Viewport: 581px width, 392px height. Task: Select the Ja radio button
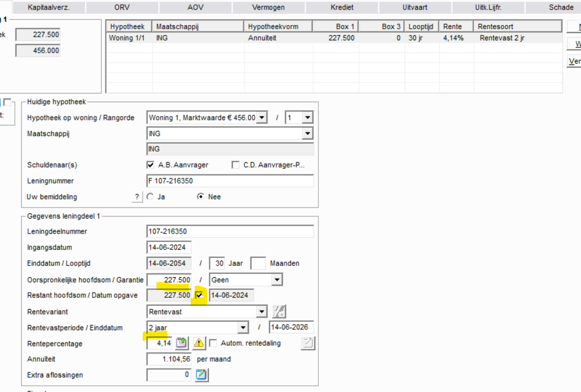point(150,197)
